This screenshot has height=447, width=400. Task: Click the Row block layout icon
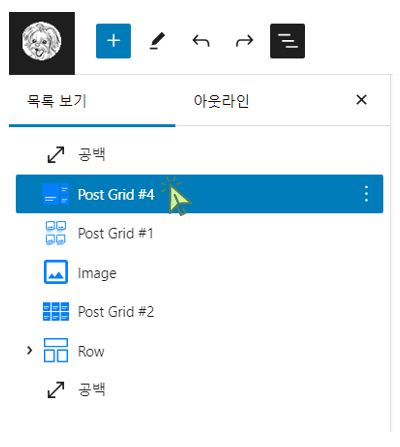(56, 350)
